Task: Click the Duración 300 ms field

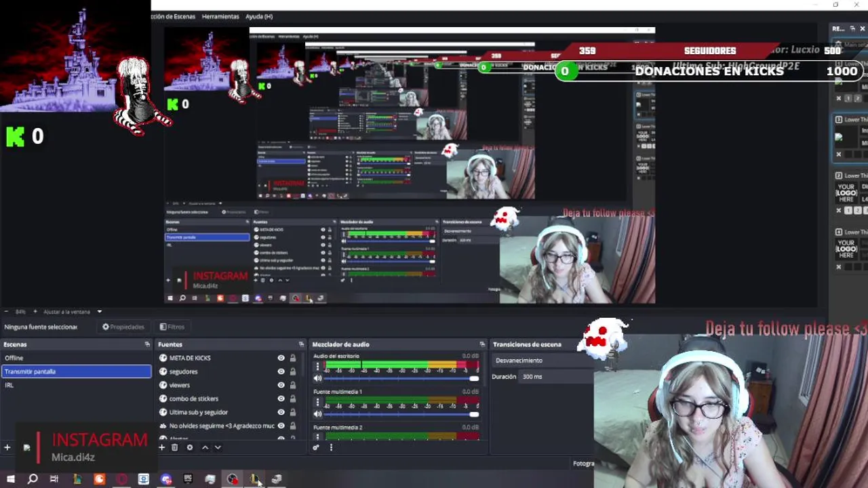Action: [x=557, y=376]
